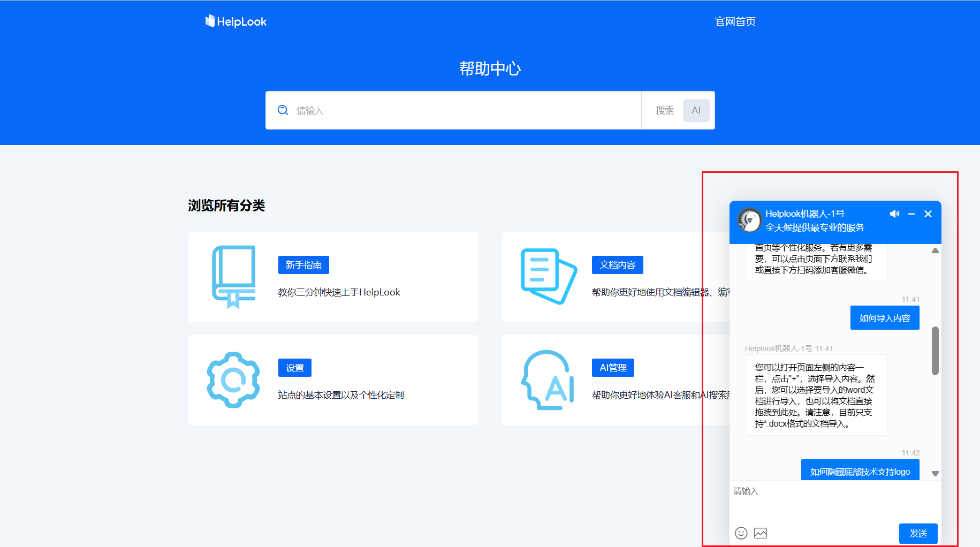Viewport: 980px width, 547px height.
Task: Click the 新手指南 book icon
Action: coord(234,277)
